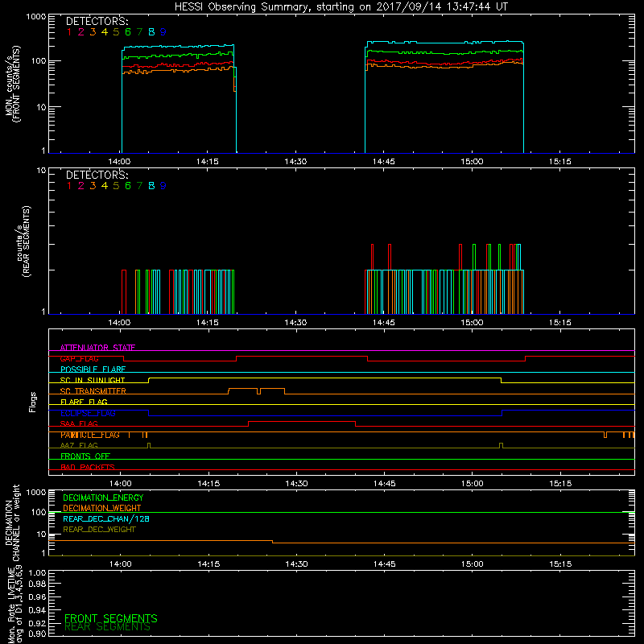The width and height of the screenshot is (644, 644).
Task: Click the ECLIPSE_FLAG label
Action: 88,413
